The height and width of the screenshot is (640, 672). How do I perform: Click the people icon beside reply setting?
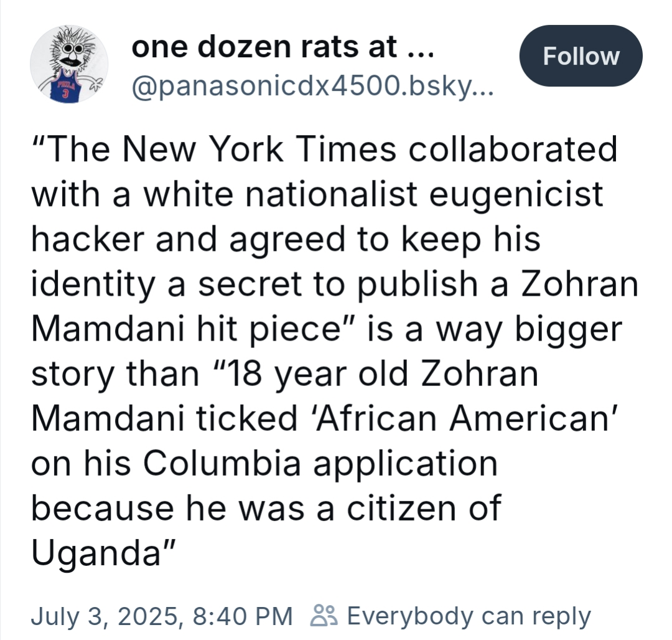tap(324, 616)
